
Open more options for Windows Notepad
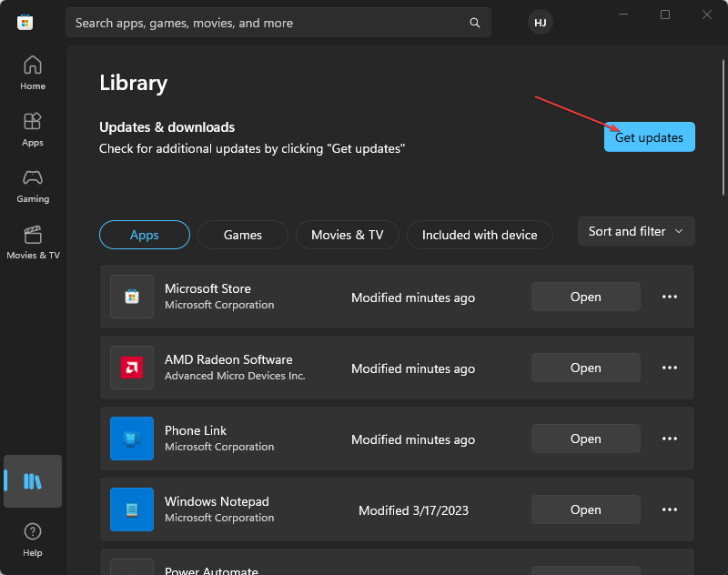[670, 509]
